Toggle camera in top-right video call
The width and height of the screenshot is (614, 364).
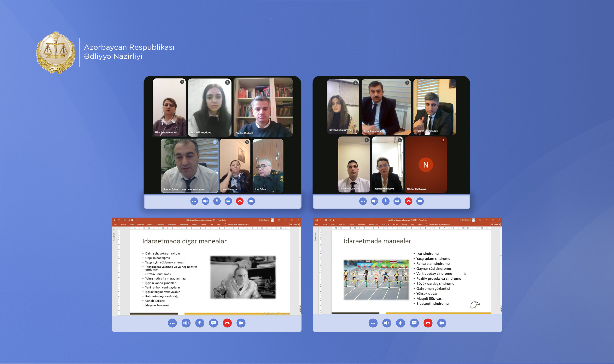[x=420, y=201]
